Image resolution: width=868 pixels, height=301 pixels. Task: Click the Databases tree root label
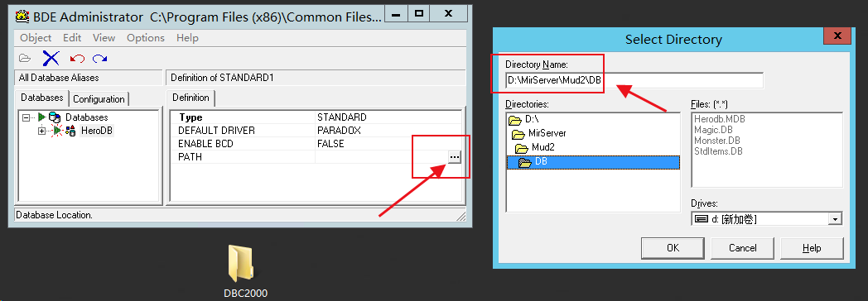(87, 117)
